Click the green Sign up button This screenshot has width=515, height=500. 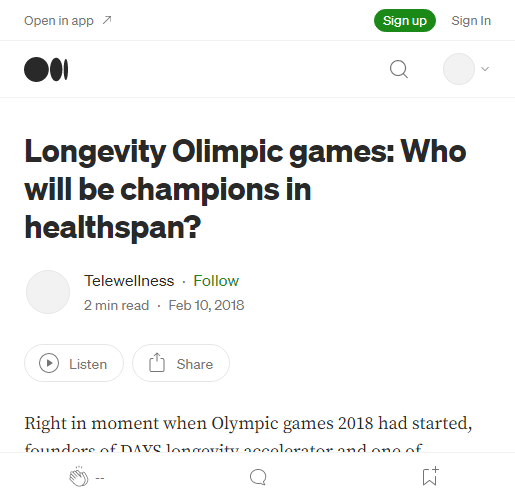pos(405,21)
